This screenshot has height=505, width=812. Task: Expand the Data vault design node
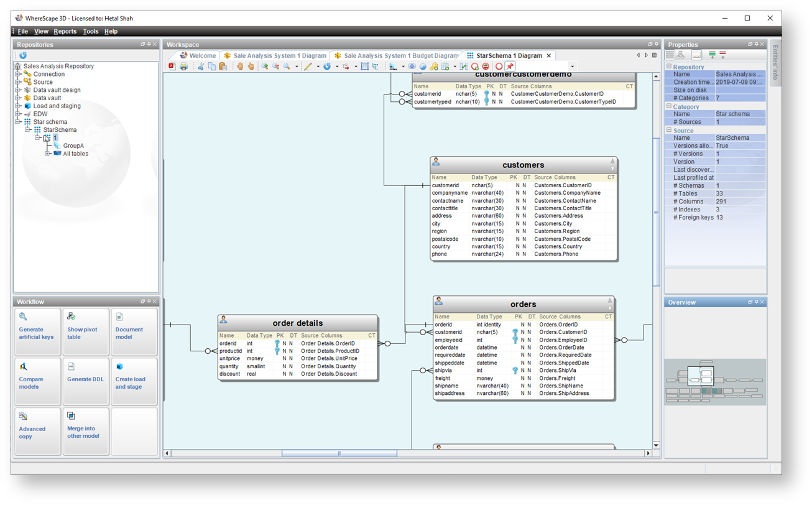[19, 90]
